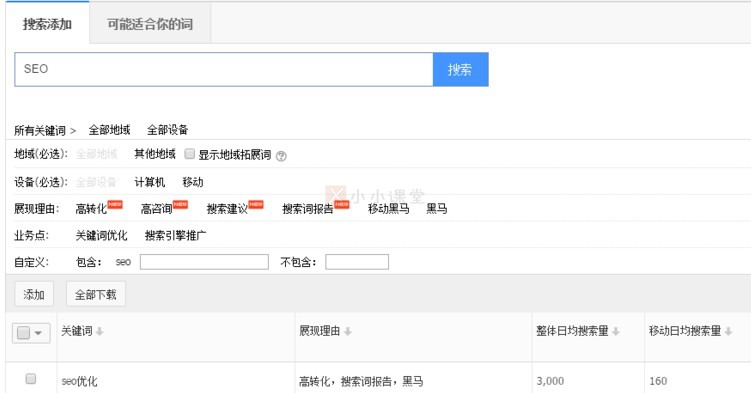Choose the greyed 全部地域 region option
This screenshot has height=393, width=751.
pyautogui.click(x=97, y=154)
